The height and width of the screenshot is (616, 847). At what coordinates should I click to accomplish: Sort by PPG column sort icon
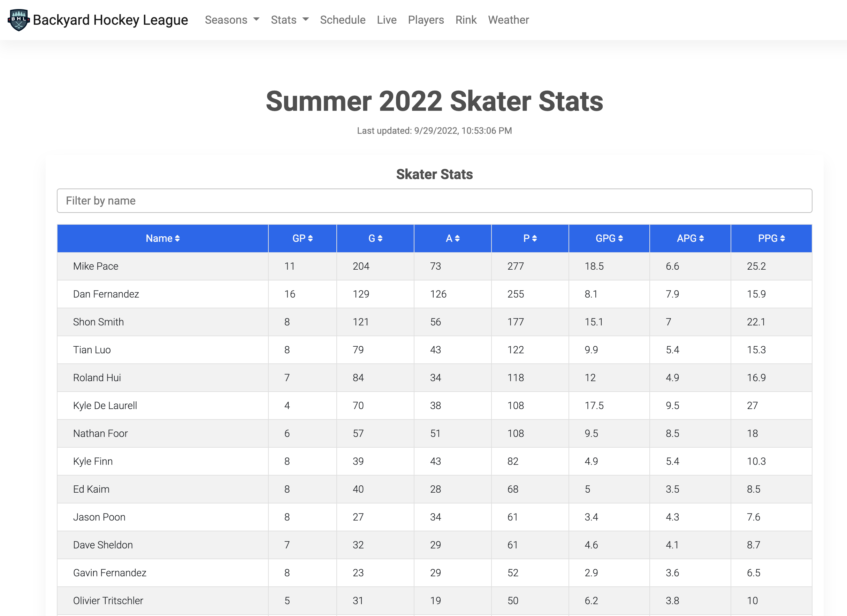tap(783, 239)
